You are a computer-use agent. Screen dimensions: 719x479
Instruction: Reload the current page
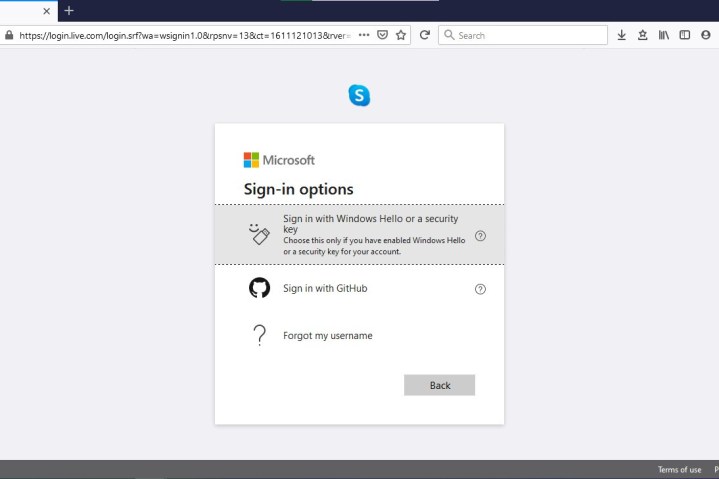pos(425,35)
